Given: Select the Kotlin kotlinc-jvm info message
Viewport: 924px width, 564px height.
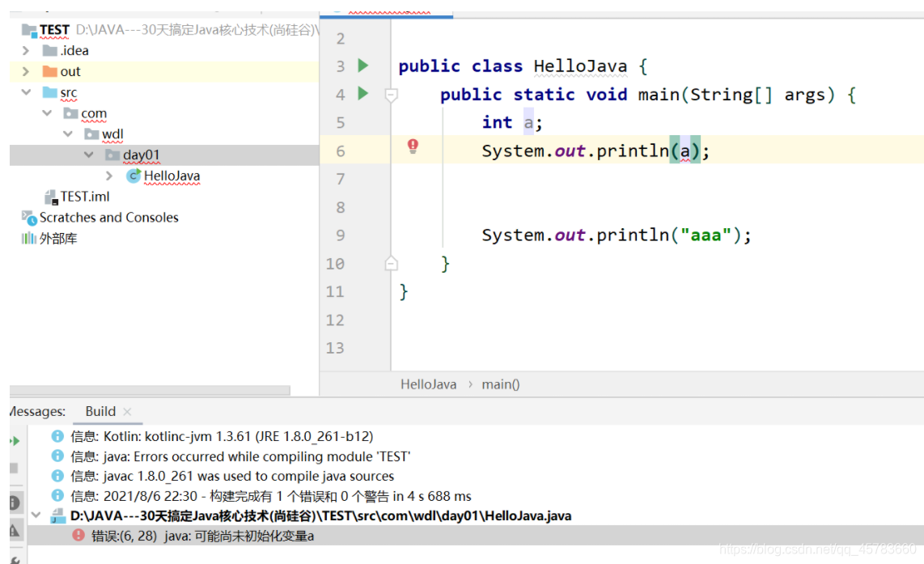Looking at the screenshot, I should 222,437.
